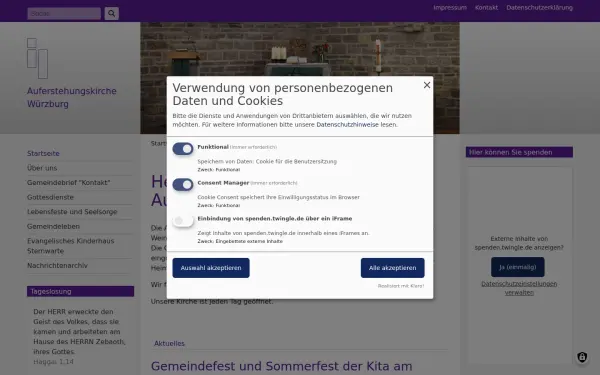Viewport: 600px width, 375px height.
Task: Focus the search input field
Action: [x=64, y=13]
